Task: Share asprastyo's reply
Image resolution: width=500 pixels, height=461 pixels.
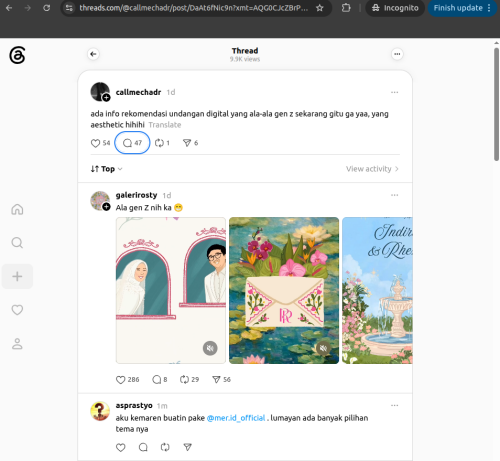Action: 188,447
